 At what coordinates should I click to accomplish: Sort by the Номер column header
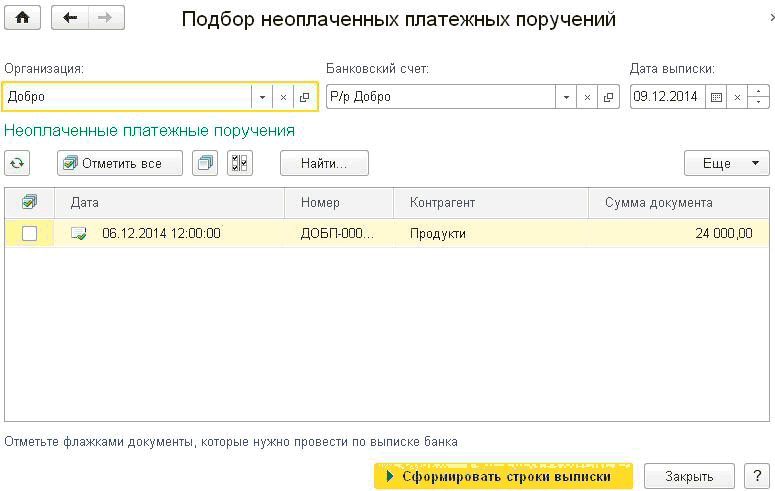click(x=339, y=203)
